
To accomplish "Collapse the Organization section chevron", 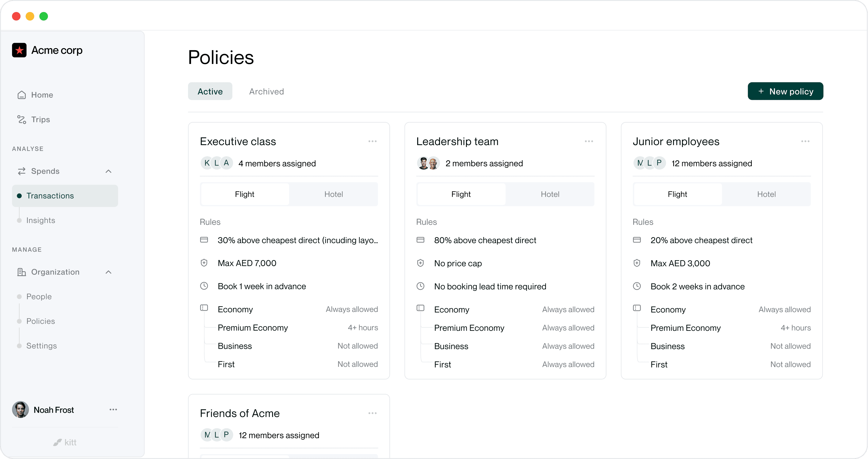I will point(108,272).
